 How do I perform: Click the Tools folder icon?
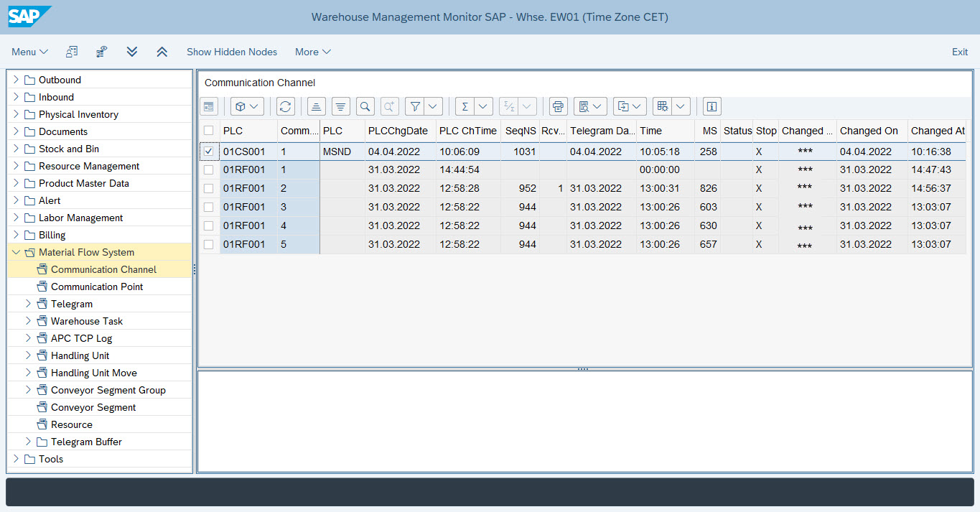pyautogui.click(x=29, y=459)
